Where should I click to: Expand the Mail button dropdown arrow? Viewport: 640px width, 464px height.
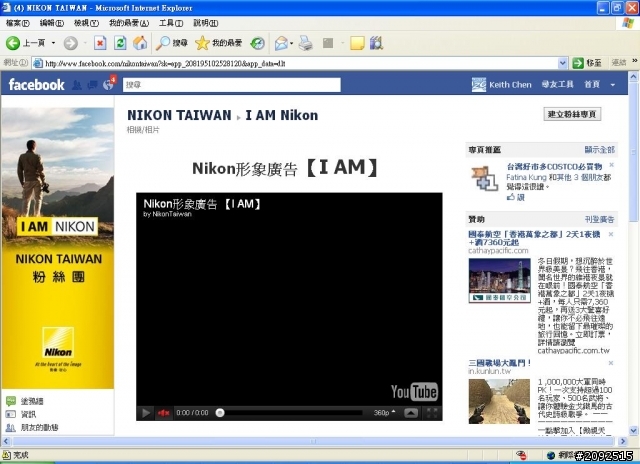click(291, 43)
